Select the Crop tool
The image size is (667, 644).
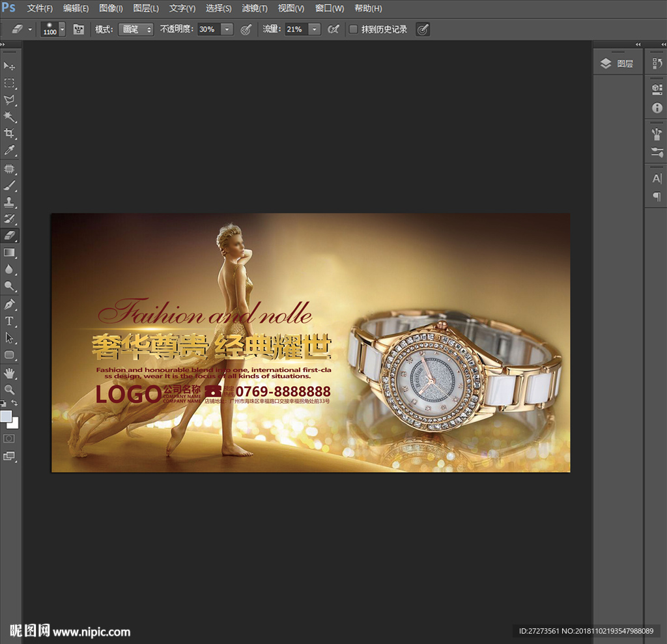[9, 133]
